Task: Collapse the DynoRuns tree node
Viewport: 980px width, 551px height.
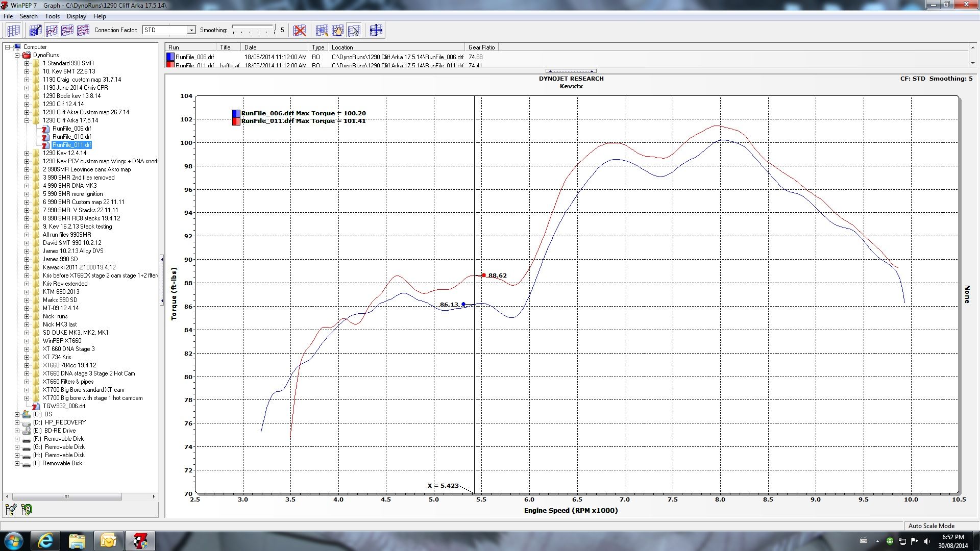Action: pos(17,55)
